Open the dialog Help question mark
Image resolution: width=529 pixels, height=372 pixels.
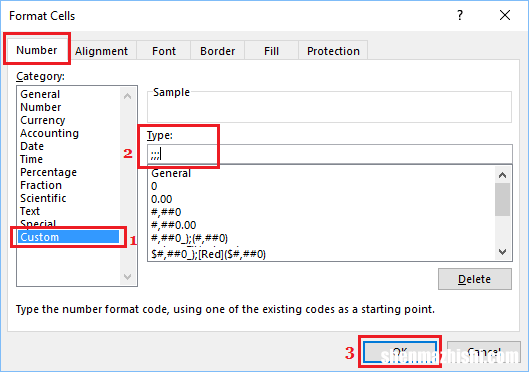[x=460, y=15]
